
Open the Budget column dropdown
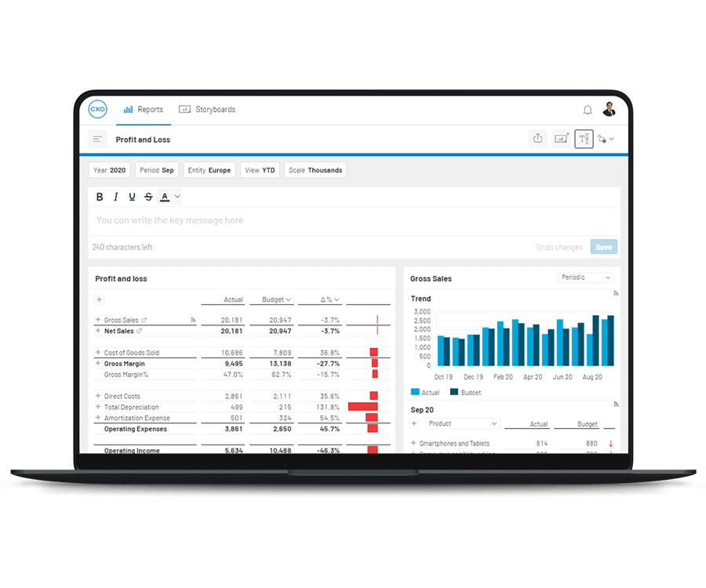[x=288, y=299]
